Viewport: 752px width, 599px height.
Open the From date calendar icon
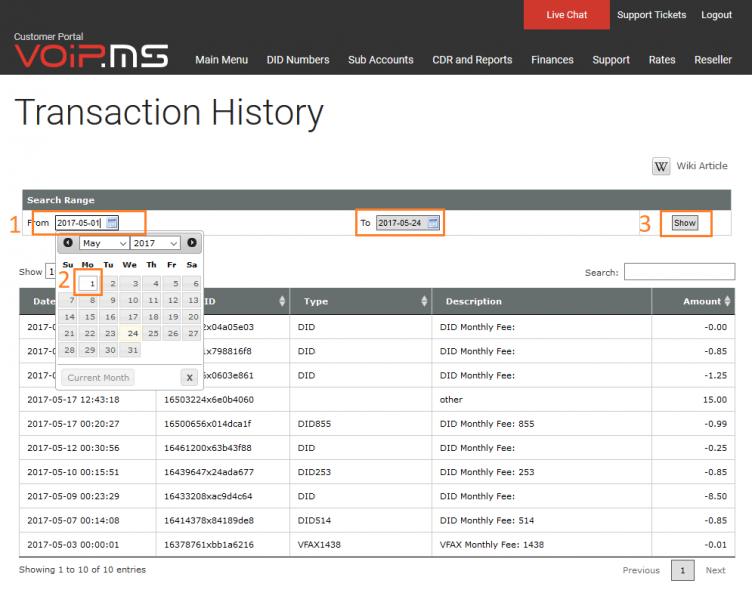pyautogui.click(x=112, y=223)
